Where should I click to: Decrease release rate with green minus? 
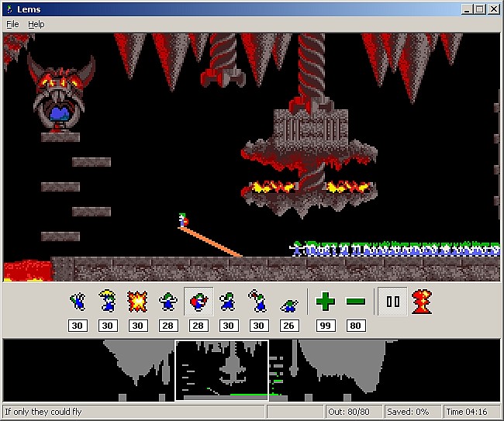[355, 301]
